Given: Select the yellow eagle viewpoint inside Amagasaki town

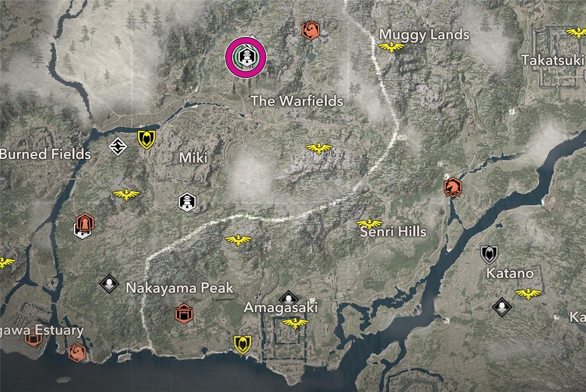Looking at the screenshot, I should (295, 323).
